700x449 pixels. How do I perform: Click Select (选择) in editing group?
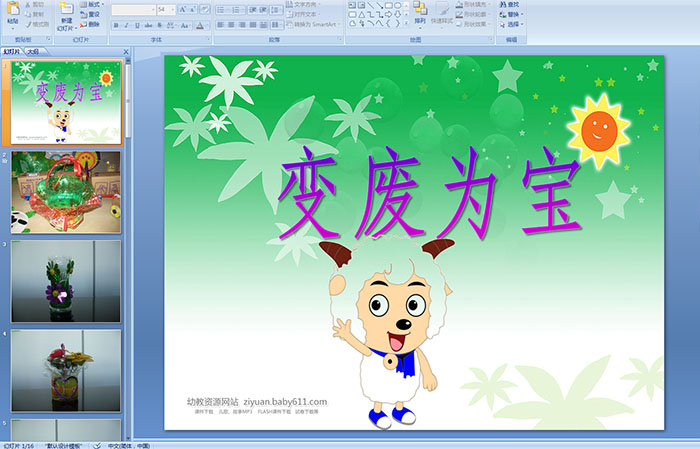pos(511,24)
